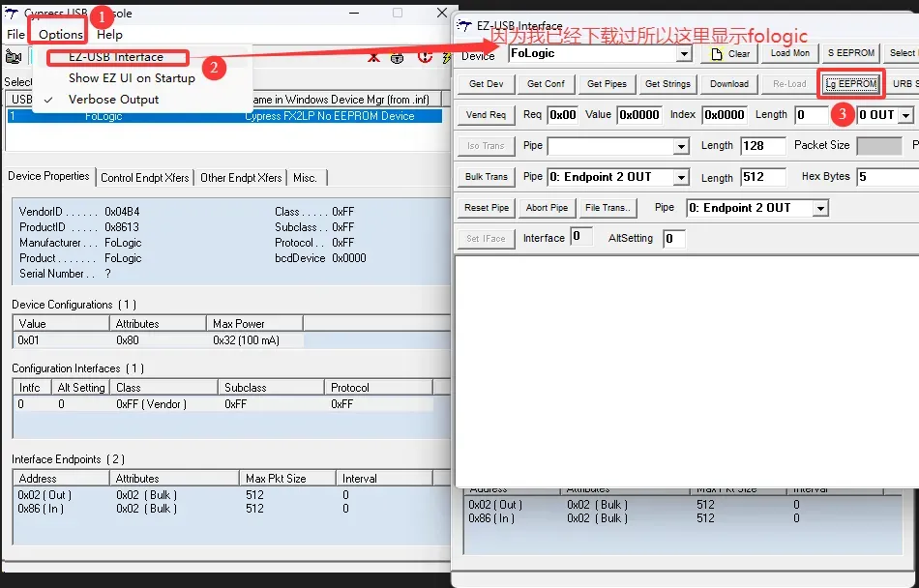Image resolution: width=919 pixels, height=588 pixels.
Task: Click Class cell 0xFF ( Vendor )
Action: pos(151,404)
